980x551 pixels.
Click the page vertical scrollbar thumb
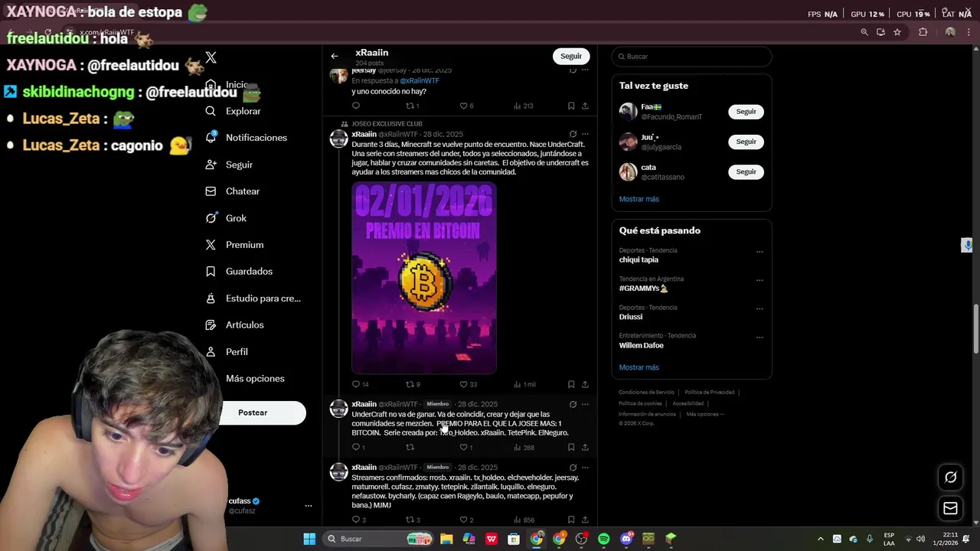975,329
